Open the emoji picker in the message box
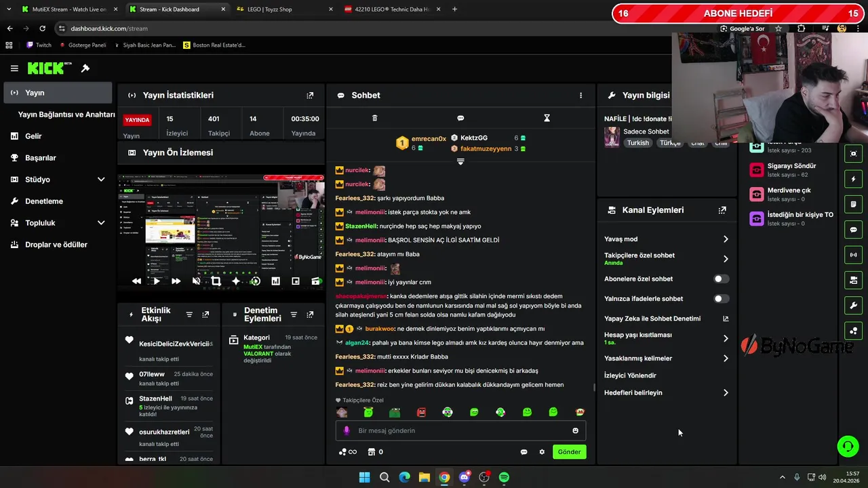Viewport: 868px width, 488px height. coord(575,430)
